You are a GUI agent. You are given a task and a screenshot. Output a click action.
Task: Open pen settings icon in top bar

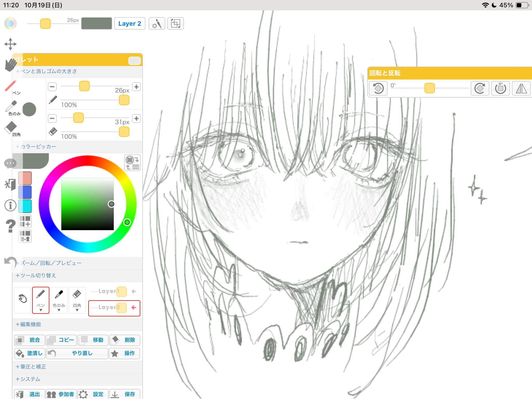(x=157, y=24)
